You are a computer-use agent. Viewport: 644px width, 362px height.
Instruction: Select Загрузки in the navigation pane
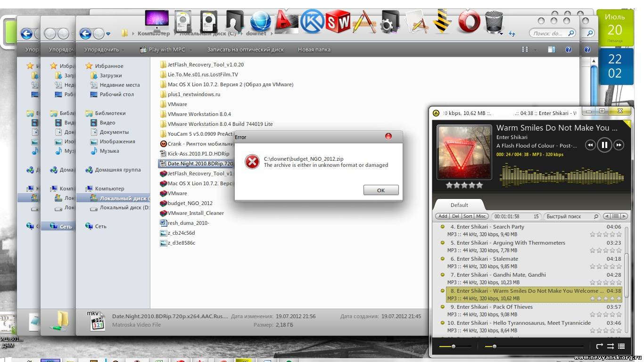pyautogui.click(x=107, y=75)
